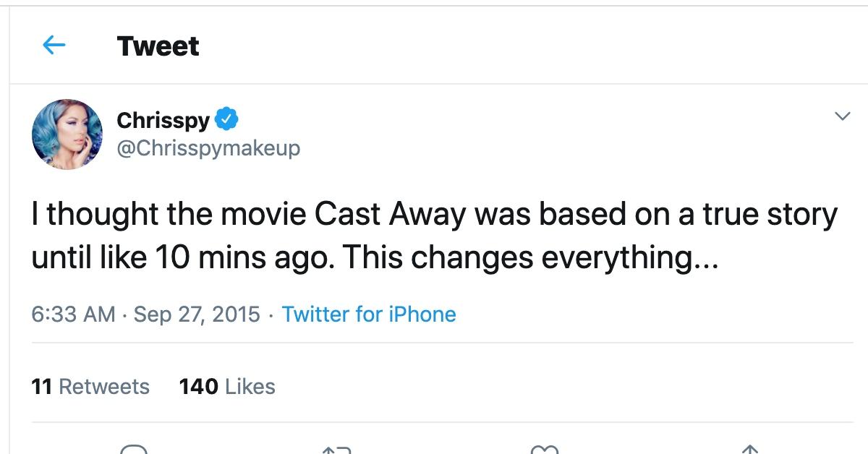Open the Twitter for iPhone source link
This screenshot has width=868, height=454.
pyautogui.click(x=369, y=314)
